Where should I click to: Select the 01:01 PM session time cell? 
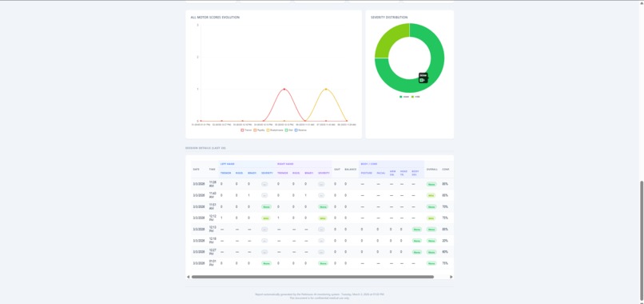pyautogui.click(x=213, y=263)
